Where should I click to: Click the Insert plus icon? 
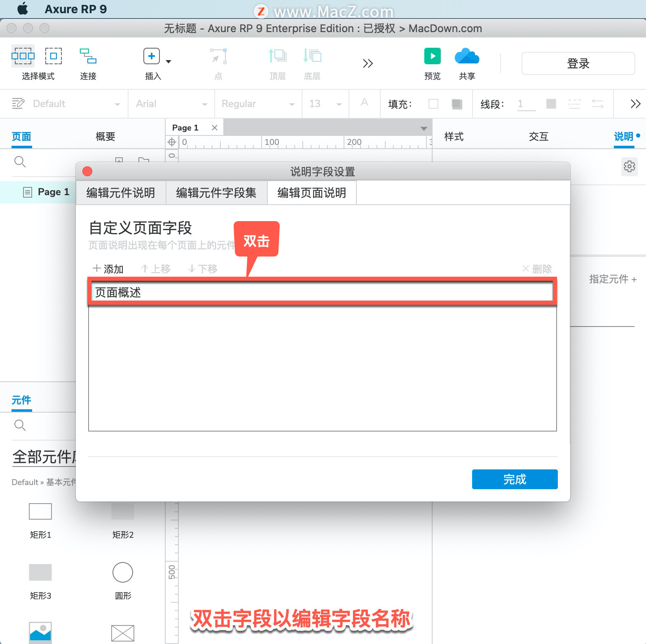point(152,56)
